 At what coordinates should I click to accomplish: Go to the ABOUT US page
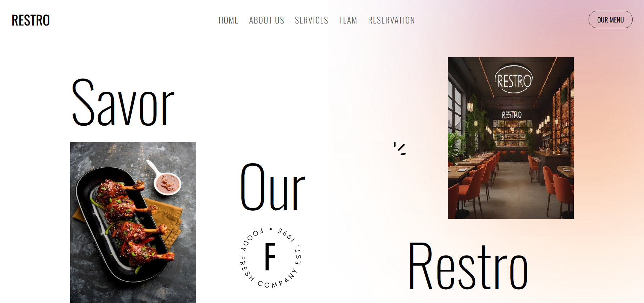pyautogui.click(x=267, y=20)
